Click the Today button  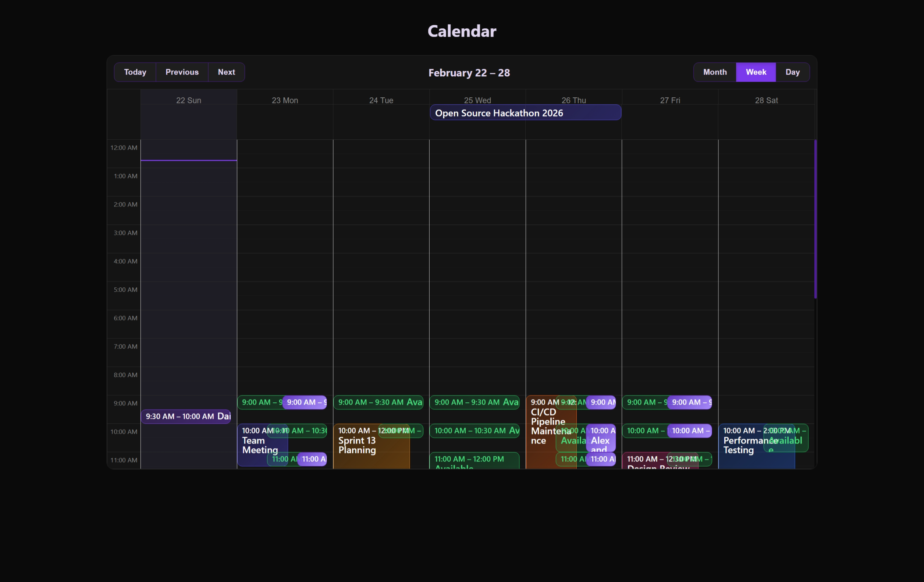coord(135,72)
